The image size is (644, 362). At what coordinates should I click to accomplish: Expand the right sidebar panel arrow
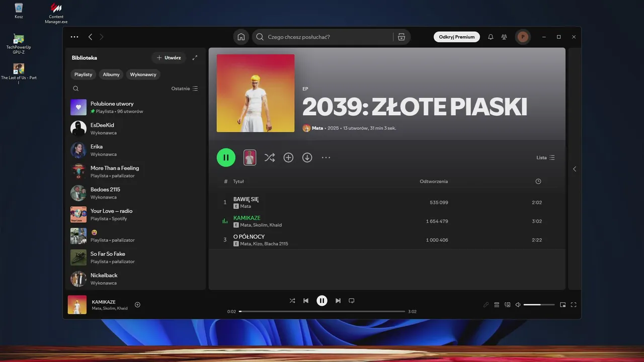point(575,169)
